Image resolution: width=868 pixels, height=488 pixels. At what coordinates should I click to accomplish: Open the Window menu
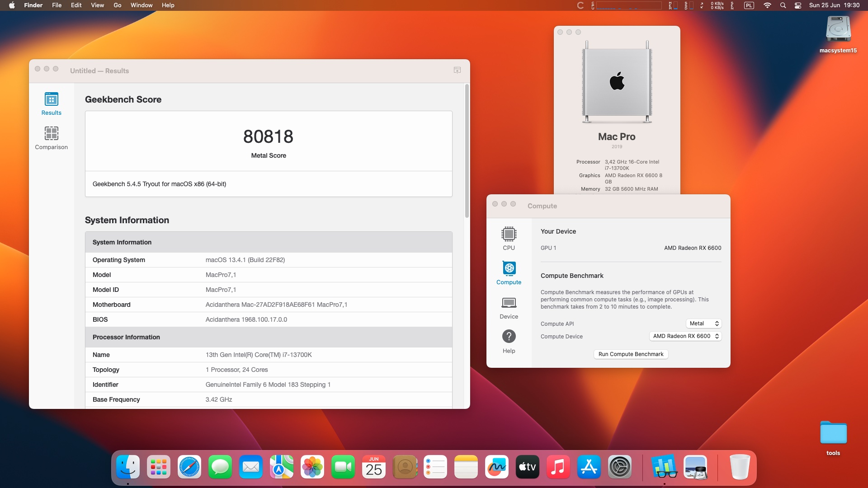click(142, 5)
